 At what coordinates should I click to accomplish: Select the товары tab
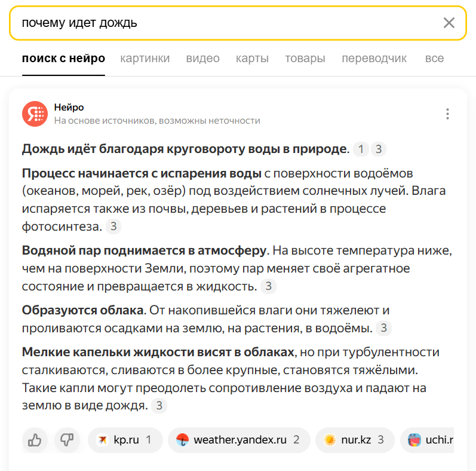[305, 58]
